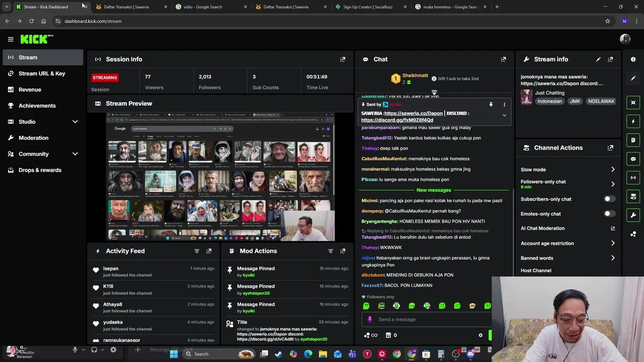Open channel points infinity icon
This screenshot has width=644, height=362.
pyautogui.click(x=370, y=335)
